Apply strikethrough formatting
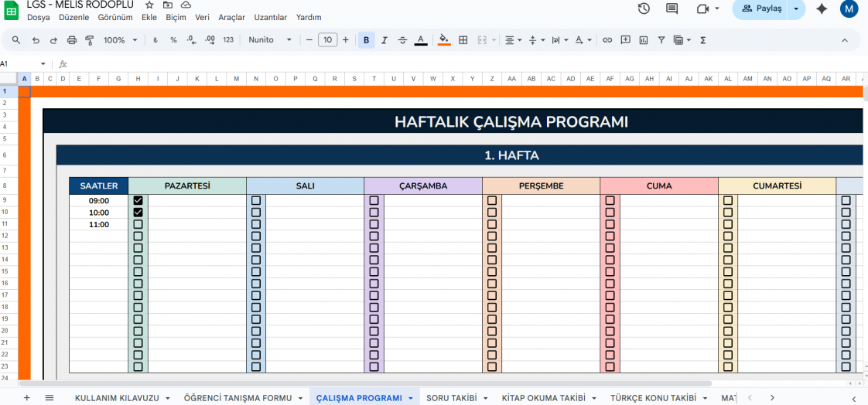 (x=402, y=40)
